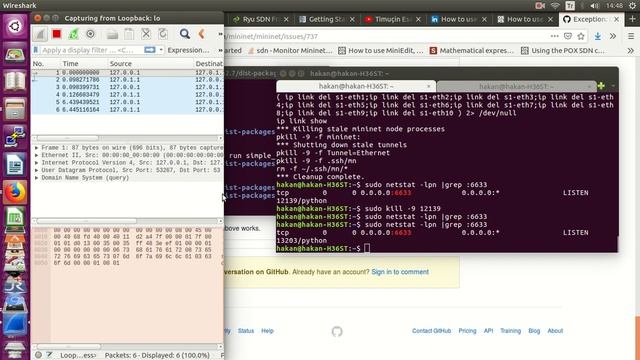This screenshot has height=360, width=640.
Task: Expand the Frame 1 details row
Action: [x=36, y=148]
